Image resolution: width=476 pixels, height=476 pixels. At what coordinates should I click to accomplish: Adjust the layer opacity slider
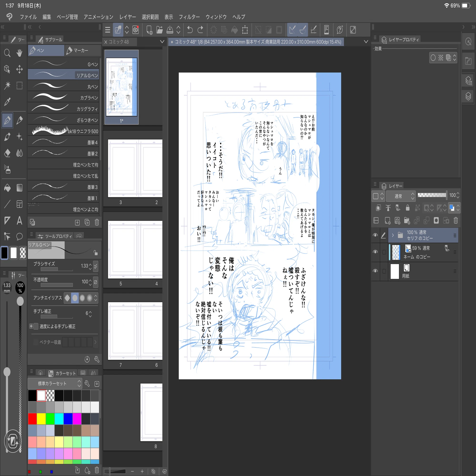432,195
